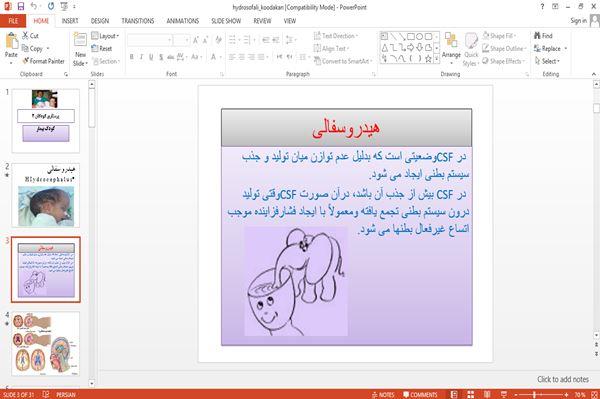Clear all text formatting

(218, 40)
